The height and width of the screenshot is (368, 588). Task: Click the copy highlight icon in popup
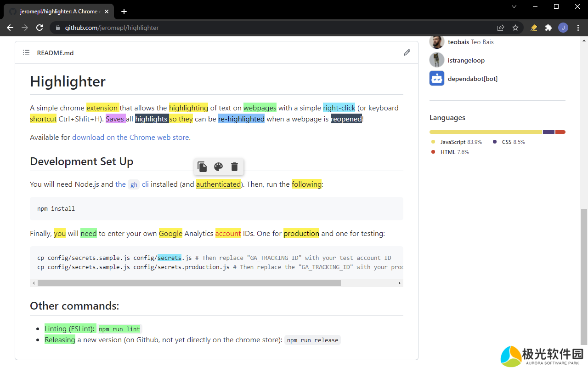(202, 167)
